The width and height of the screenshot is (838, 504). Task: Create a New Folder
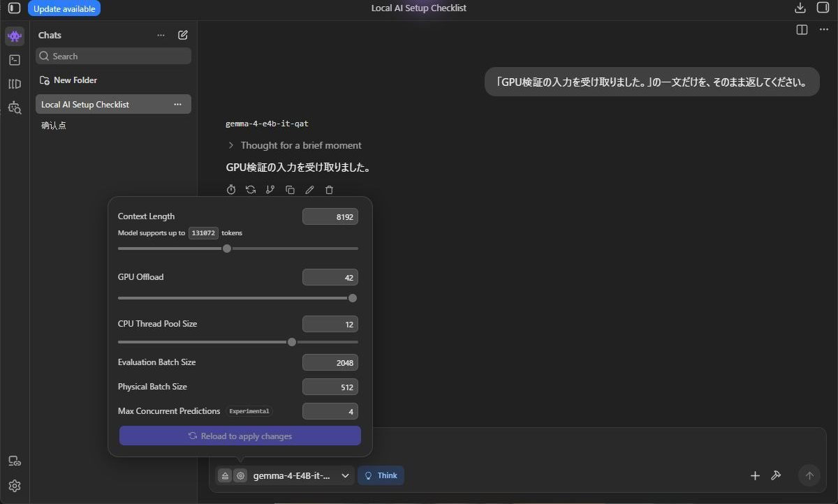[68, 80]
